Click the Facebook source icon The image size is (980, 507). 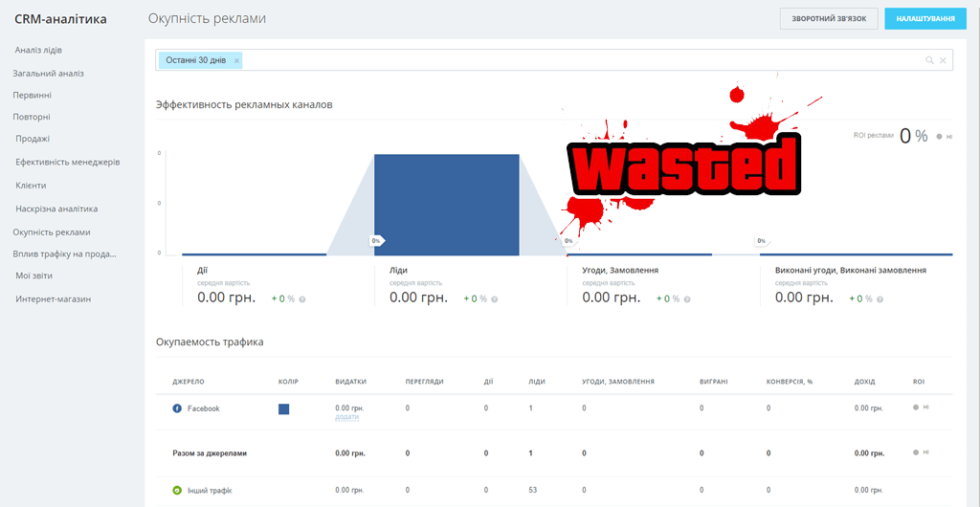(x=177, y=408)
